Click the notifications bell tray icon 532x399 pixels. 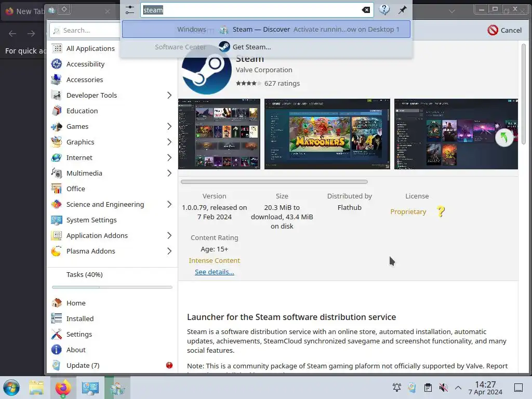point(396,388)
